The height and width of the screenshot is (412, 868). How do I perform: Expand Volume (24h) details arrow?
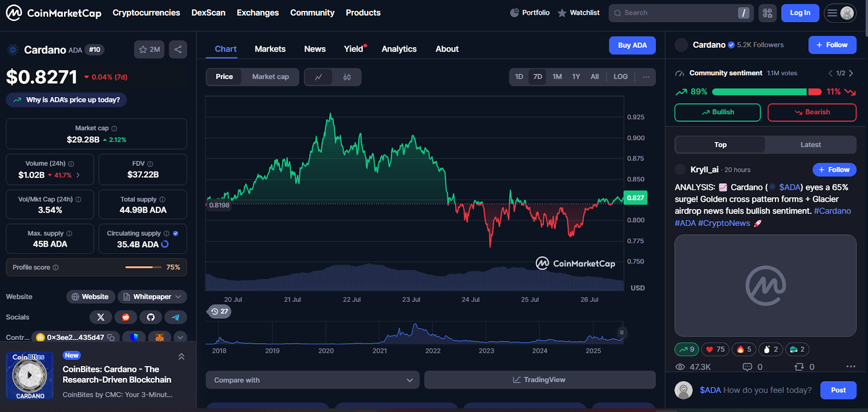[78, 175]
